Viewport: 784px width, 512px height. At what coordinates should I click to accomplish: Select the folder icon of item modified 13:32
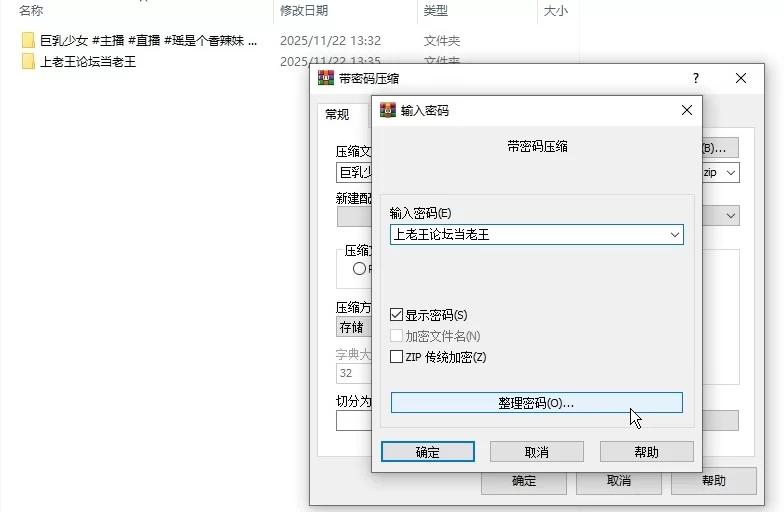tap(28, 41)
